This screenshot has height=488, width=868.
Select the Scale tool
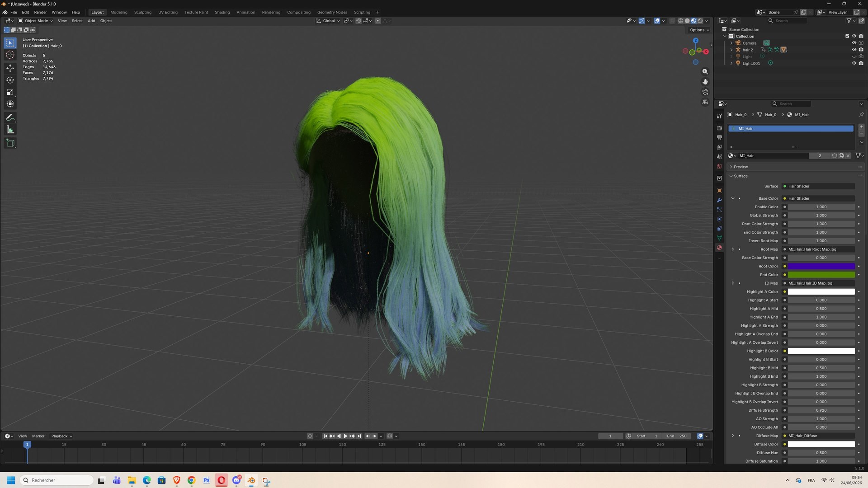point(10,92)
